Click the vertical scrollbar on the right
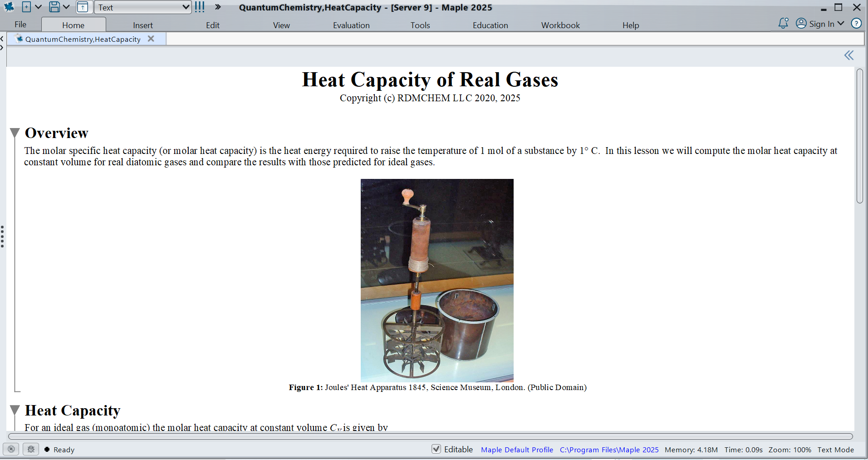 coord(860,136)
